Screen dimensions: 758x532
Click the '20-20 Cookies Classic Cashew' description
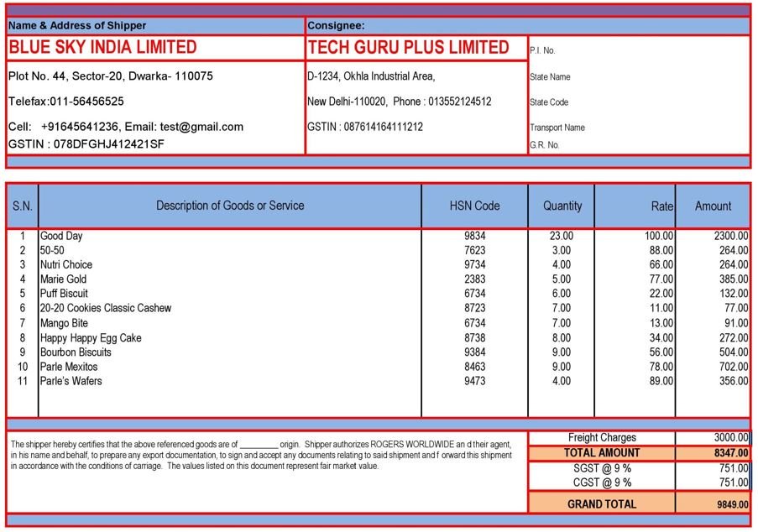[x=106, y=308]
